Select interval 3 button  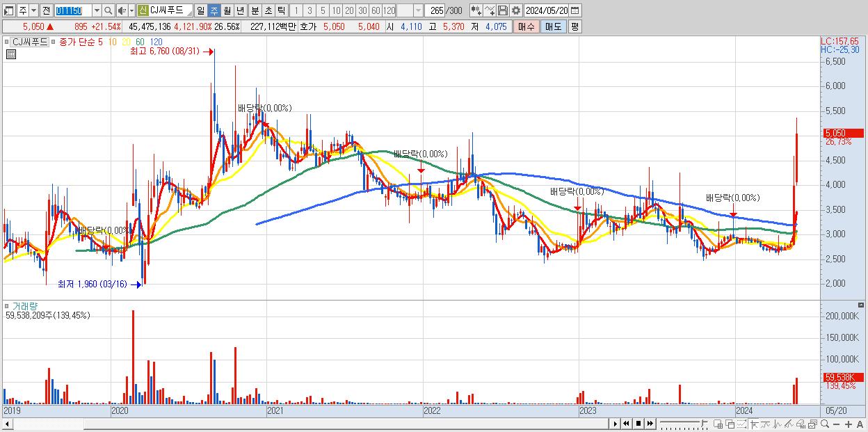coord(310,10)
